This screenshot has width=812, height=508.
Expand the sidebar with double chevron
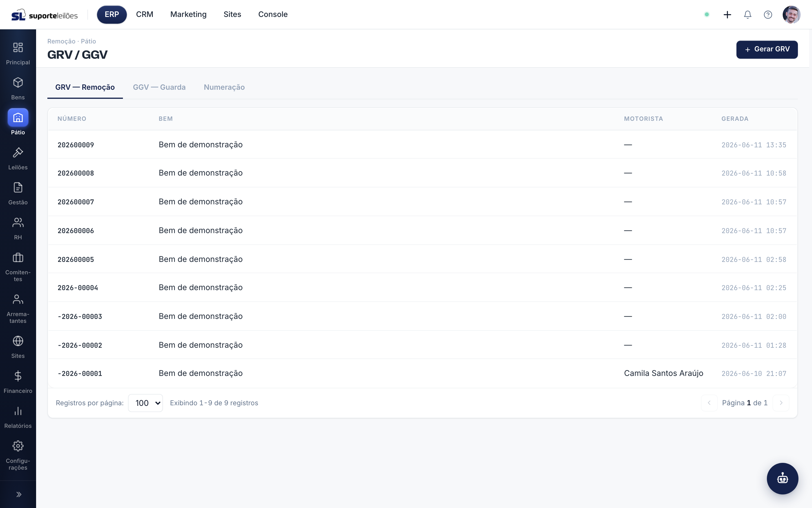19,494
